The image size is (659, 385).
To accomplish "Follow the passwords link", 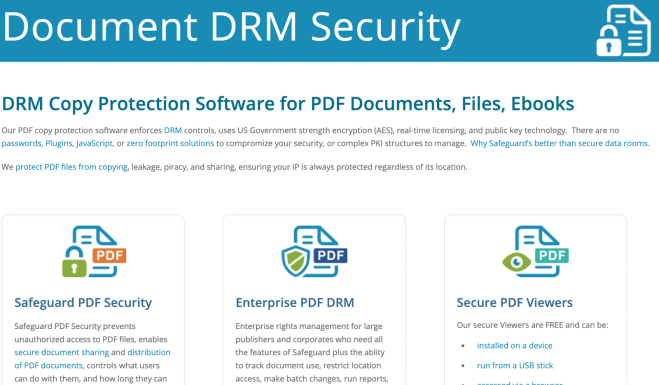I will click(21, 143).
